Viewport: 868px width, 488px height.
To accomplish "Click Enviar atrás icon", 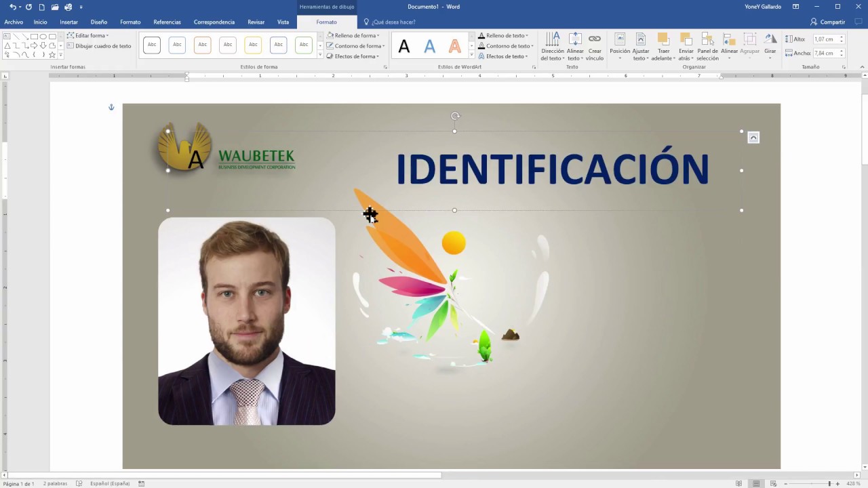I will 686,46.
